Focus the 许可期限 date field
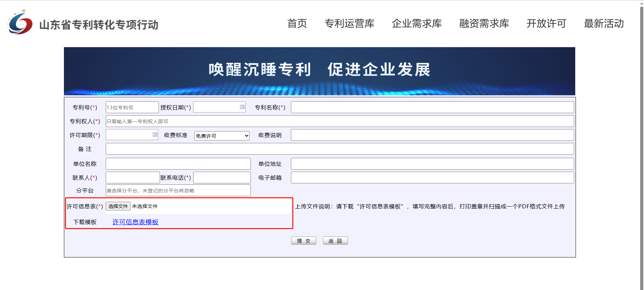644x290 pixels. 132,135
